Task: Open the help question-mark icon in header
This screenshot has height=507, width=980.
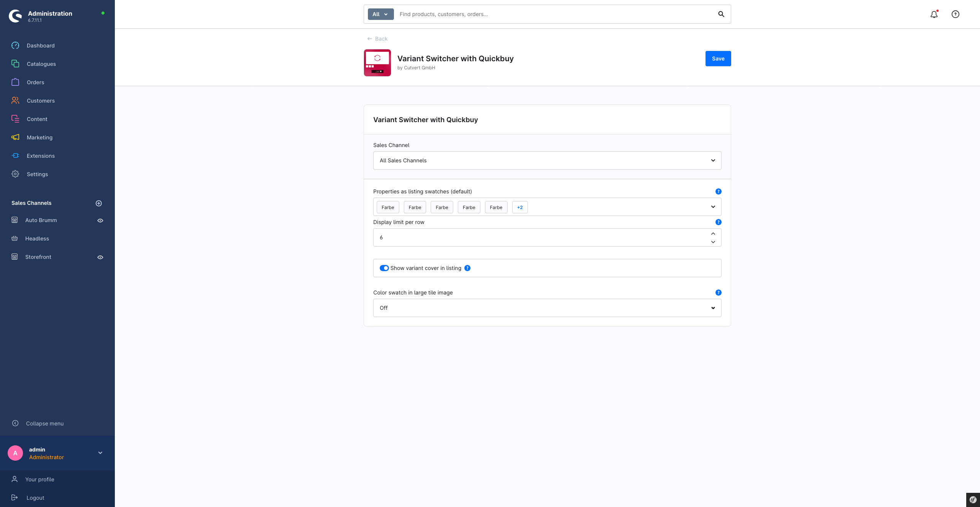Action: (x=955, y=14)
